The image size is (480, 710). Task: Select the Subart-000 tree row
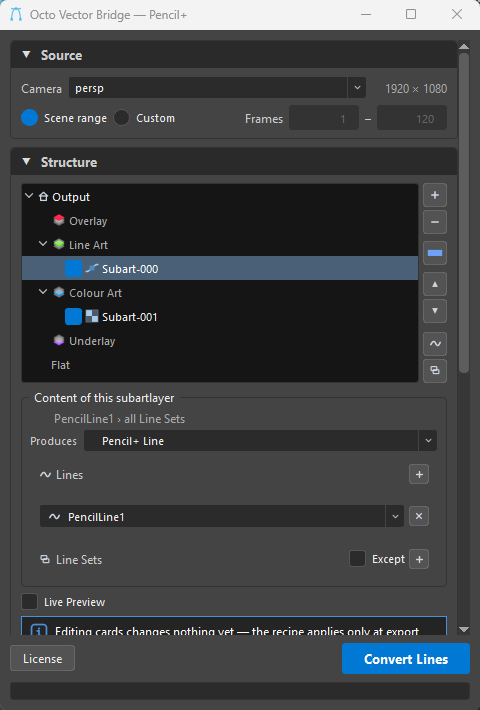tap(220, 269)
